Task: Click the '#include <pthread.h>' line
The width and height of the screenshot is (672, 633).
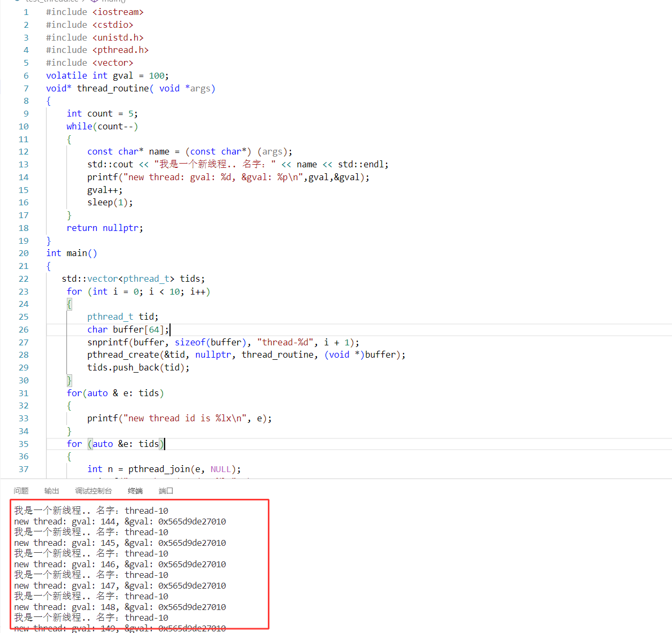Action: pos(97,50)
